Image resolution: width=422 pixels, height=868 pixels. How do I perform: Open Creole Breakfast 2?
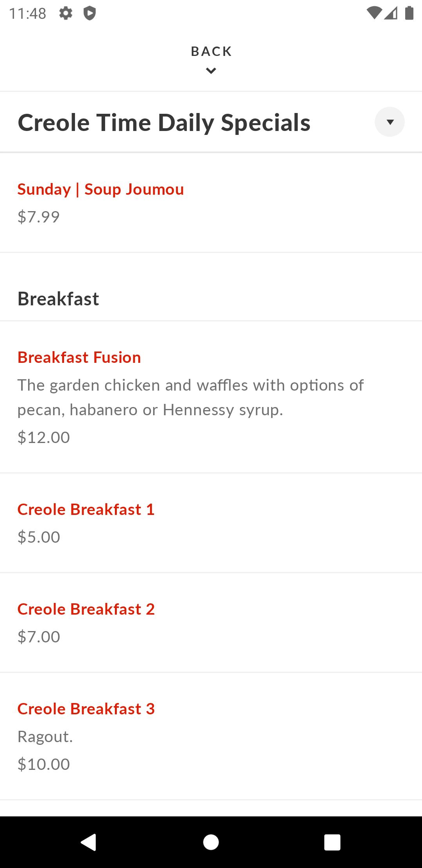pyautogui.click(x=211, y=623)
